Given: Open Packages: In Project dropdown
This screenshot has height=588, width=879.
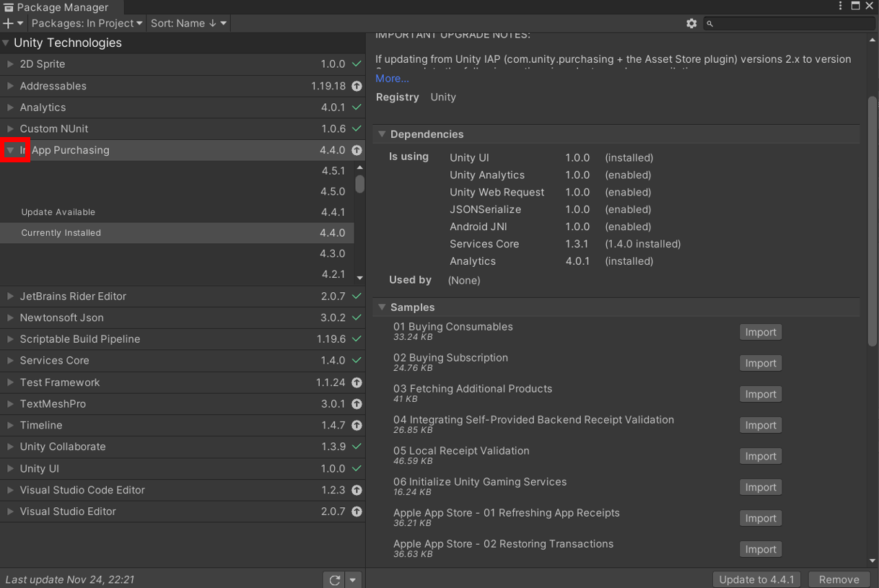Looking at the screenshot, I should [x=87, y=23].
